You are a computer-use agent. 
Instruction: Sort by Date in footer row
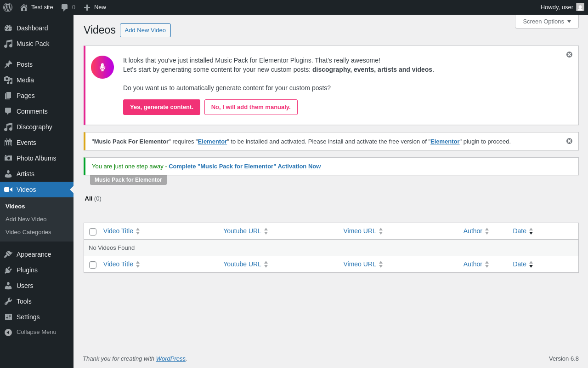[x=523, y=264]
